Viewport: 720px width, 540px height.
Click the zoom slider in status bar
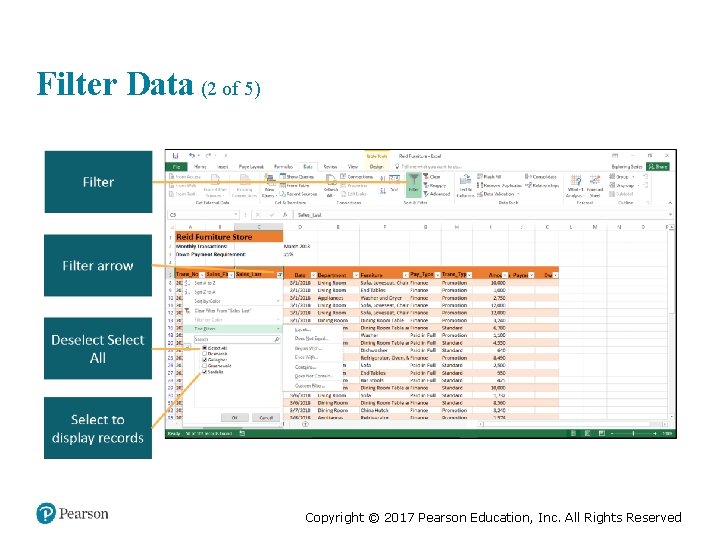tap(633, 433)
